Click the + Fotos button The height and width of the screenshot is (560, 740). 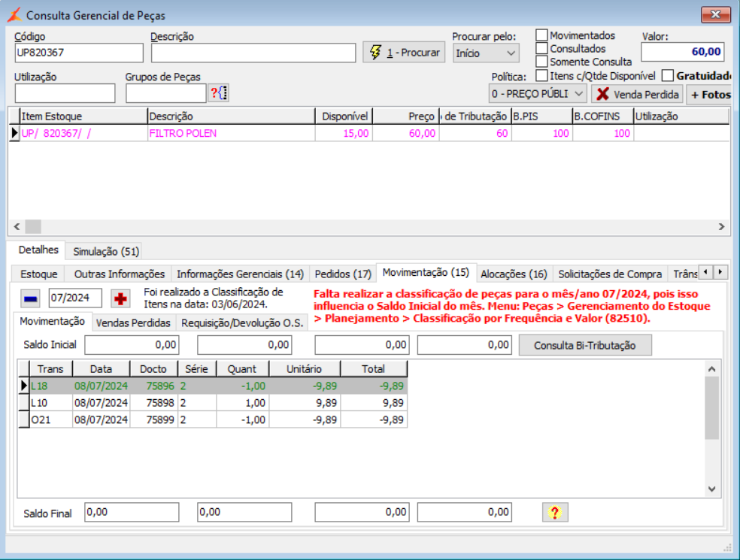(x=711, y=95)
